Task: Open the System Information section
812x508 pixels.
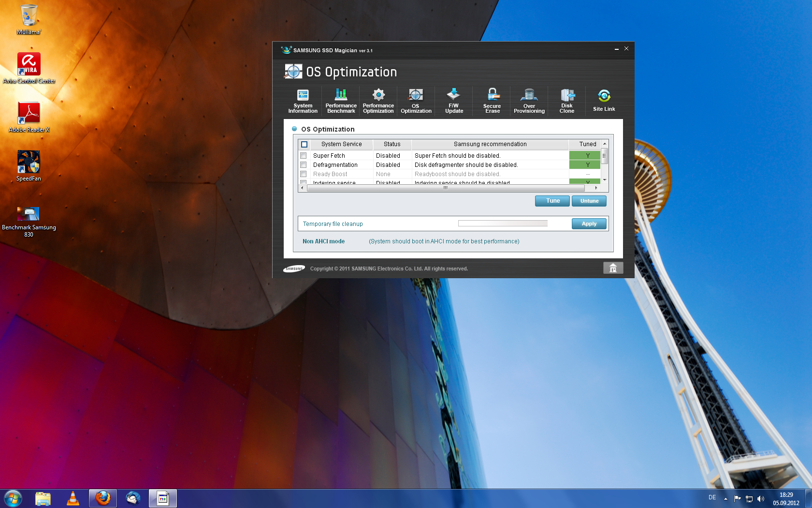Action: pyautogui.click(x=303, y=101)
